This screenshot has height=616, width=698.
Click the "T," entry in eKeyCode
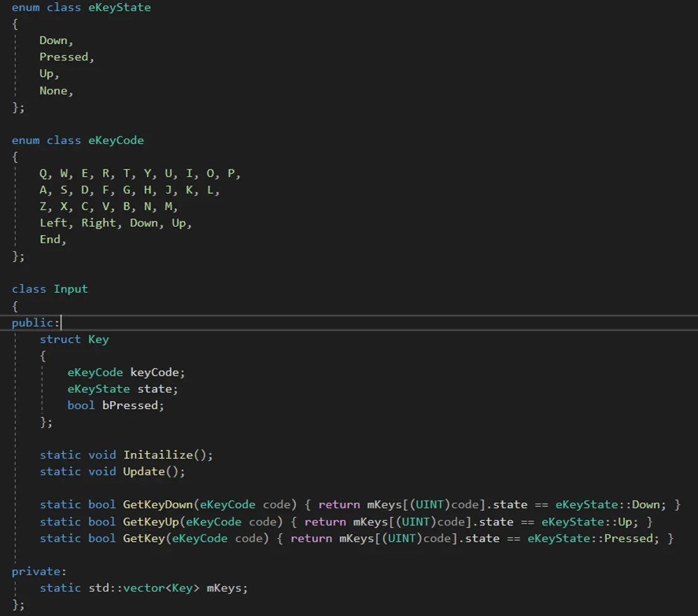click(x=129, y=174)
